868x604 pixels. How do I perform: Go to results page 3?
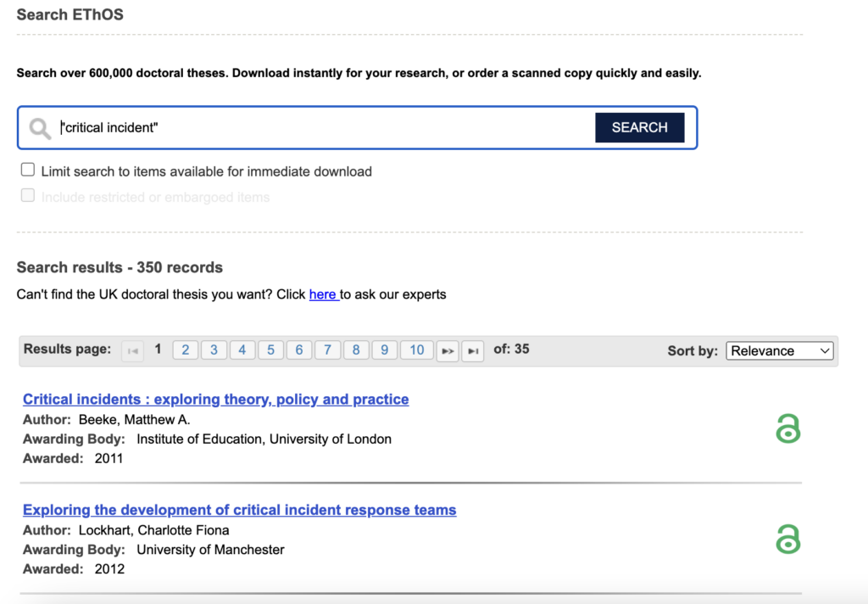coord(214,350)
